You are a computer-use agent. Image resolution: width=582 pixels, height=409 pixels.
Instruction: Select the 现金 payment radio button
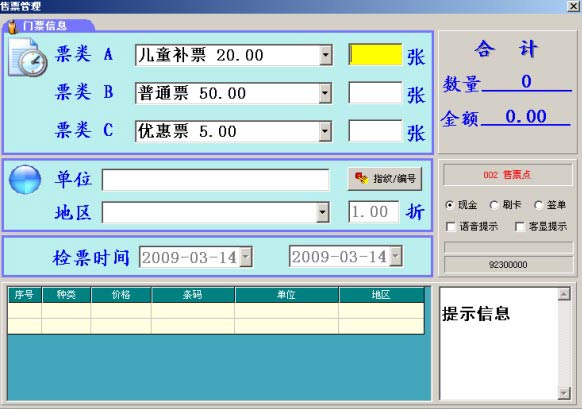[x=449, y=205]
